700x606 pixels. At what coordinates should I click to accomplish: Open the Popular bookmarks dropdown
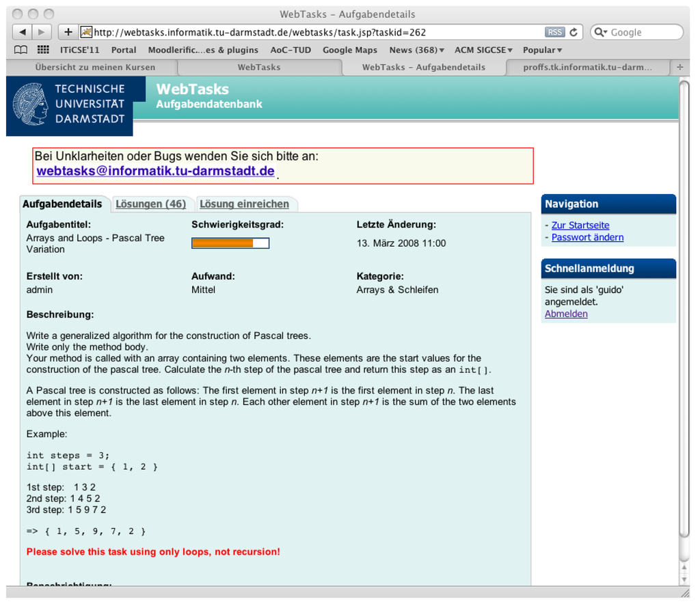pyautogui.click(x=542, y=50)
